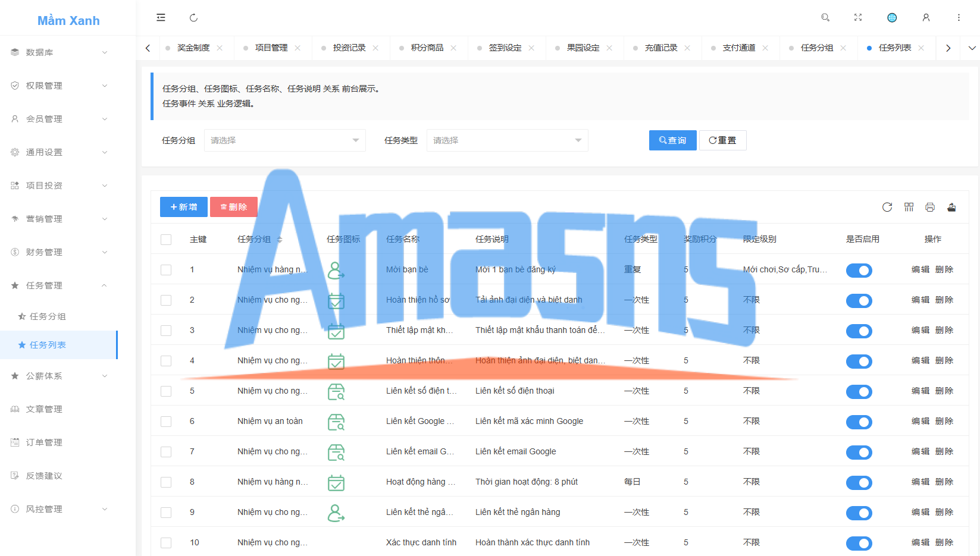Check the checkbox for row 1
Viewport: 980px width, 556px height.
[166, 270]
